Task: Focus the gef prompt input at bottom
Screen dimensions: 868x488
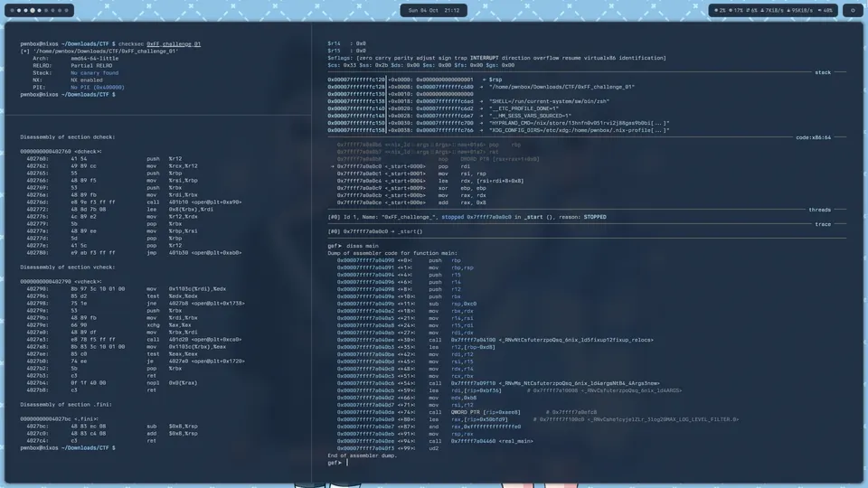Action: [347, 463]
